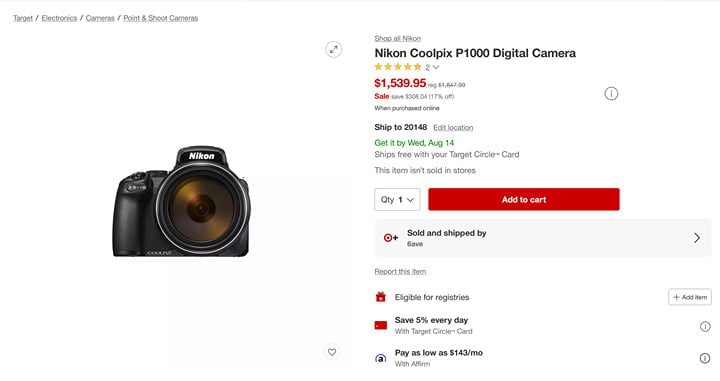Screen dimensions: 720x381
Task: Show Target Circle Card savings info icon
Action: (705, 326)
